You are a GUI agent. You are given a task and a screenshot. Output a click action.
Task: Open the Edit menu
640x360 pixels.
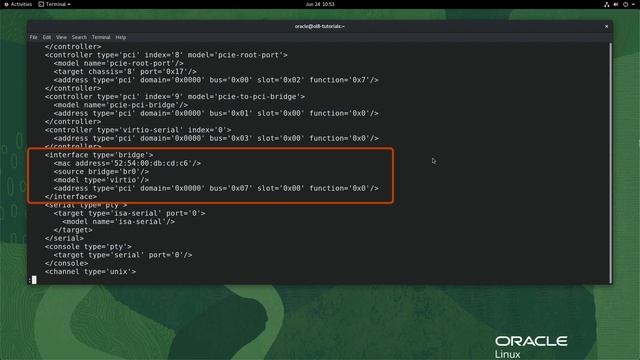tap(47, 37)
